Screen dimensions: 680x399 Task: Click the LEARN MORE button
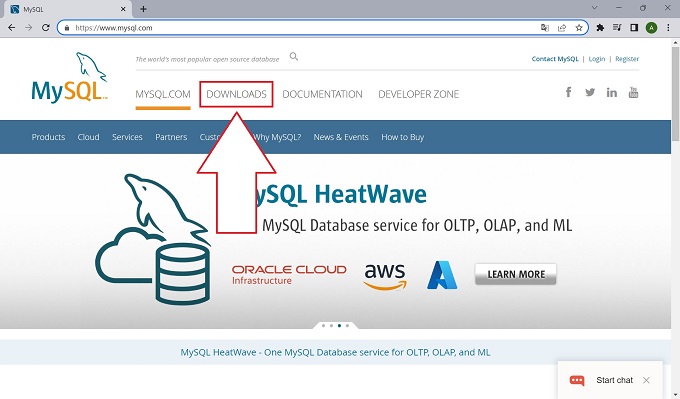[516, 274]
